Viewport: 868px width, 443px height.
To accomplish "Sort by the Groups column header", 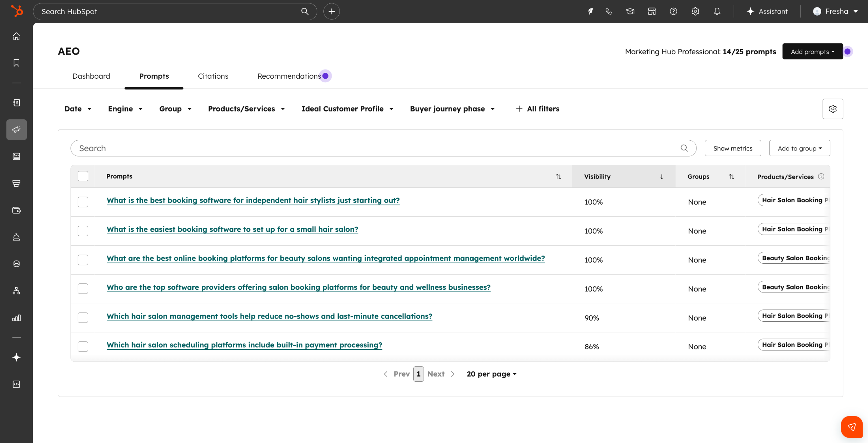I will click(710, 176).
